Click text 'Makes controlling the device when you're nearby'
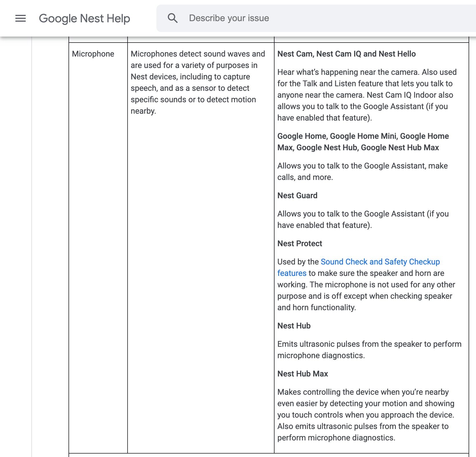This screenshot has height=457, width=476. [x=363, y=392]
